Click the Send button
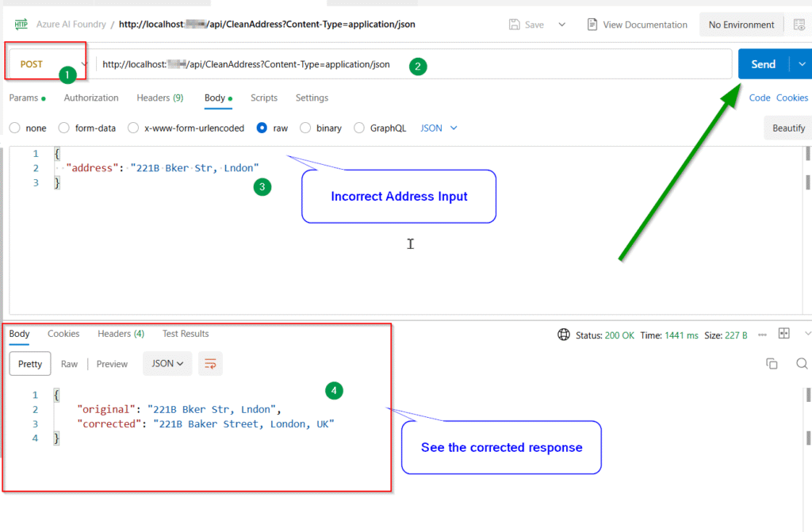The width and height of the screenshot is (812, 532). 764,64
